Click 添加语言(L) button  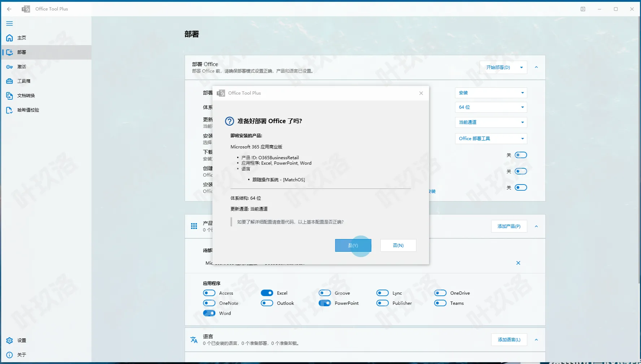509,340
